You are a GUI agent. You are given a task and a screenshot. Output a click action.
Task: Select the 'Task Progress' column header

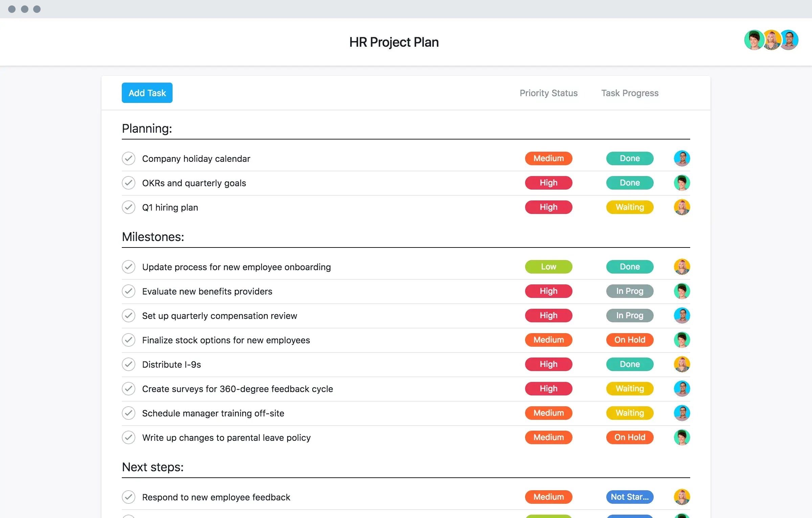[630, 92]
